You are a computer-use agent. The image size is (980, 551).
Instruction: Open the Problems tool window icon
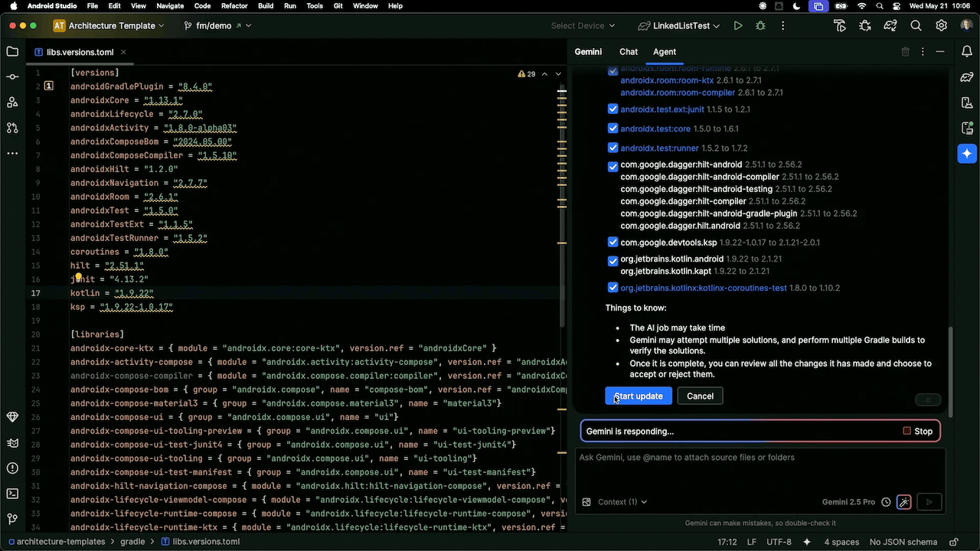pyautogui.click(x=12, y=468)
